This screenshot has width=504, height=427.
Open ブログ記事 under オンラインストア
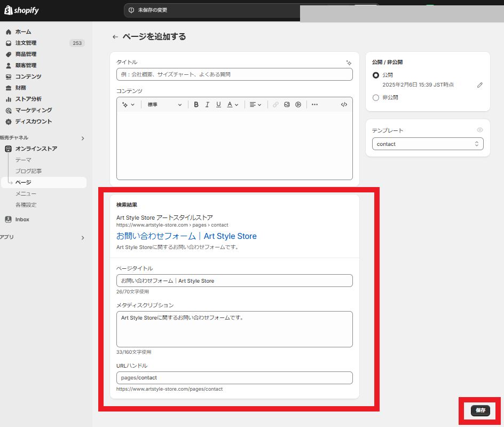coord(29,171)
